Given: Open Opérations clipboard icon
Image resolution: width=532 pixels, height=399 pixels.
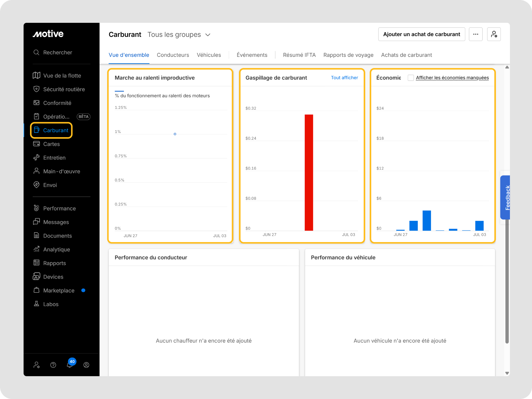Looking at the screenshot, I should [36, 116].
